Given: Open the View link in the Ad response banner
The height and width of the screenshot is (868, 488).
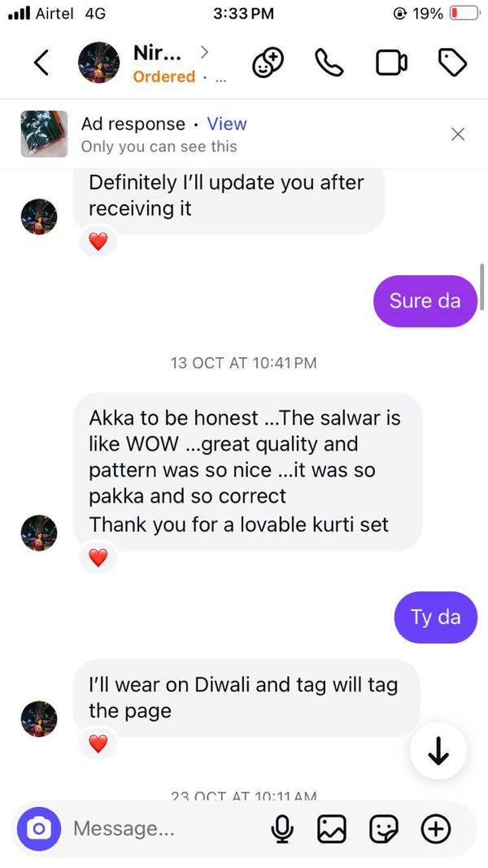Looking at the screenshot, I should click(x=227, y=124).
